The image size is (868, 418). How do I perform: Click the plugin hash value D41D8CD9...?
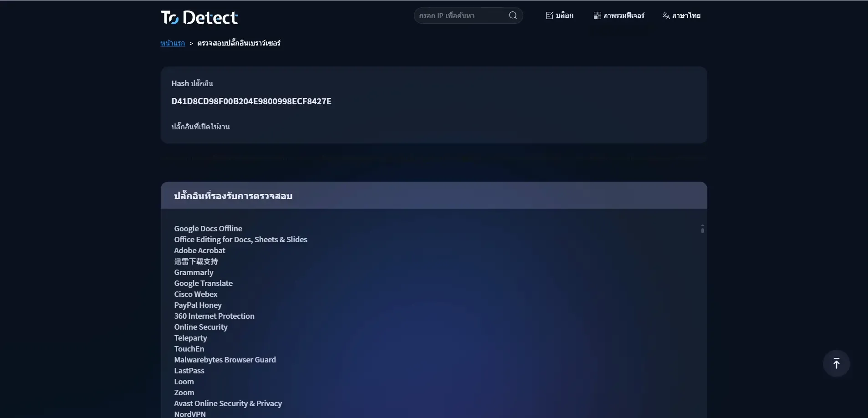(251, 101)
